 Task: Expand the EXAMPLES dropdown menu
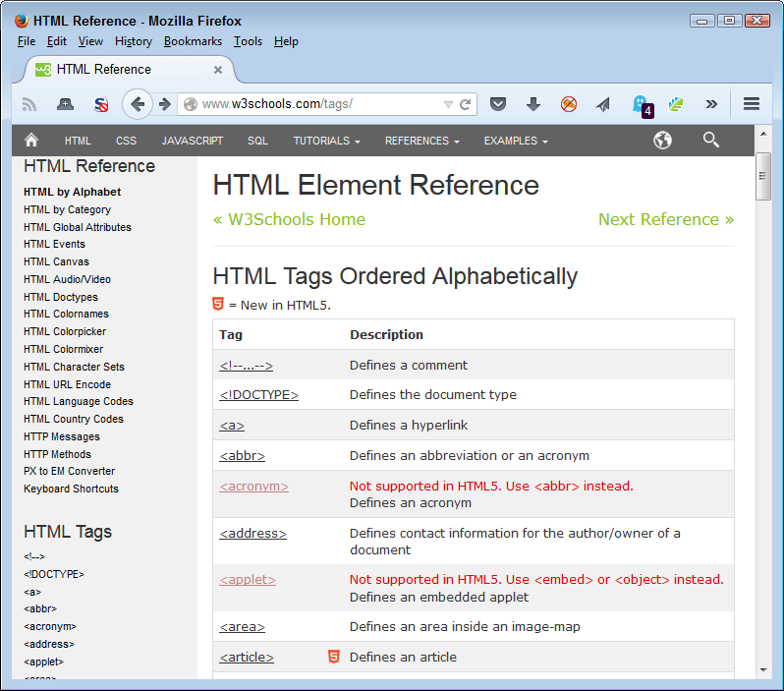click(516, 141)
